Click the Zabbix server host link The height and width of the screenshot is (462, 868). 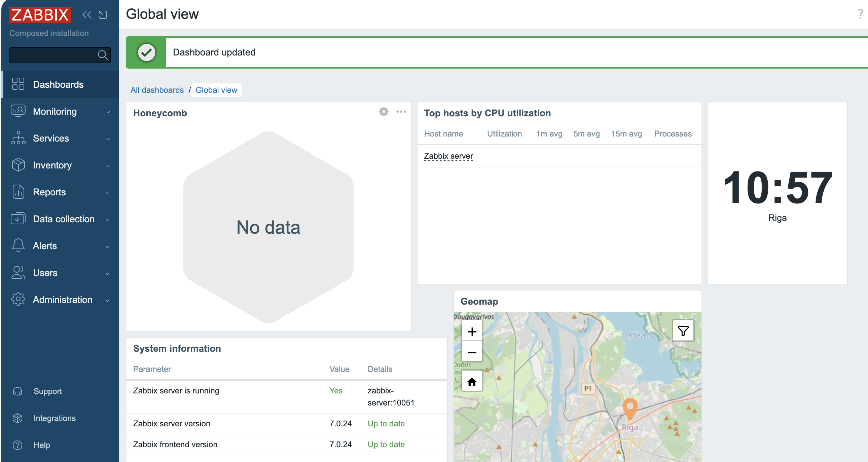point(448,156)
